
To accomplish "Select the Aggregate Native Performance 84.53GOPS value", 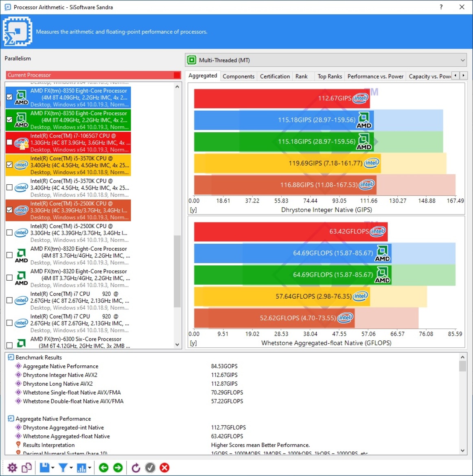I will tap(224, 366).
